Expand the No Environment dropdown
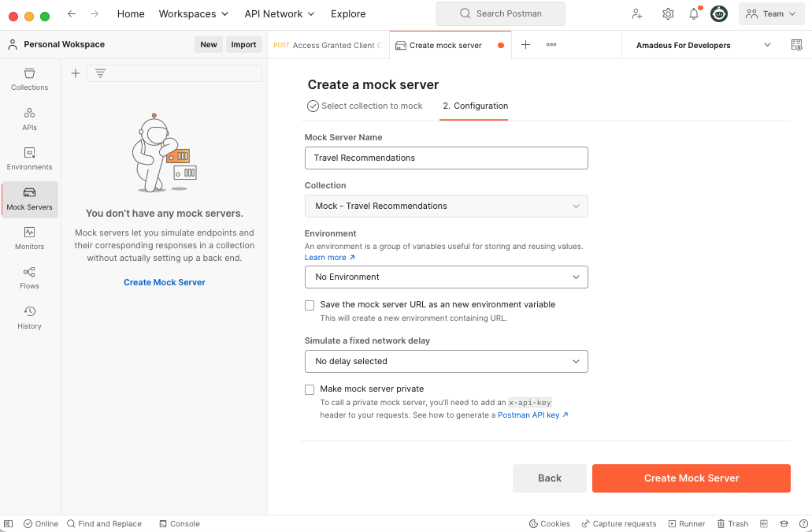The width and height of the screenshot is (812, 532). (x=447, y=277)
